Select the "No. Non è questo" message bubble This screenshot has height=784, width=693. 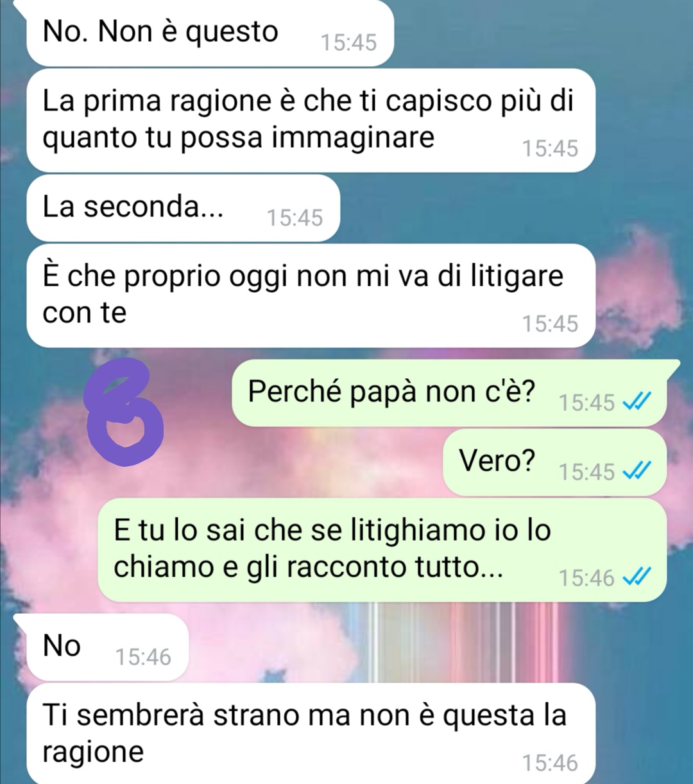coord(210,33)
